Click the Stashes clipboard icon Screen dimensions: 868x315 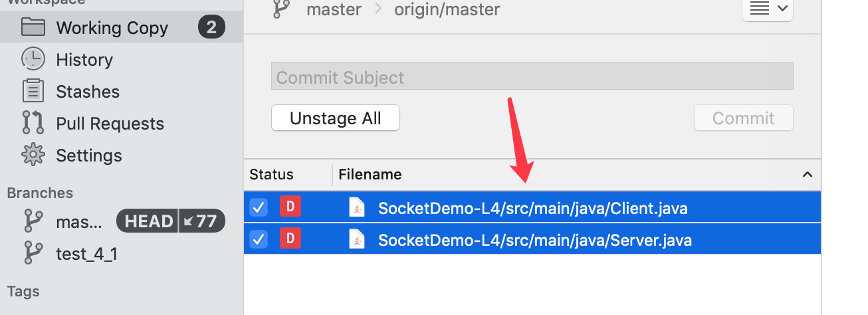click(33, 91)
